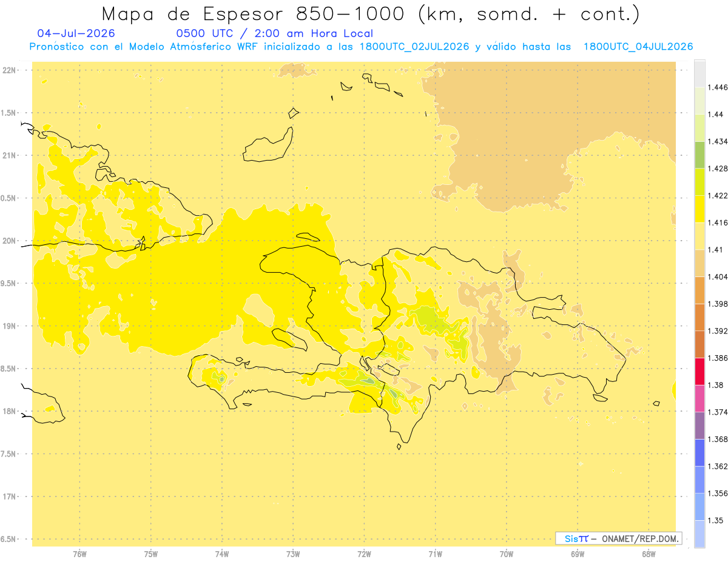Click the legend value '1.356'
The image size is (728, 562).
718,493
